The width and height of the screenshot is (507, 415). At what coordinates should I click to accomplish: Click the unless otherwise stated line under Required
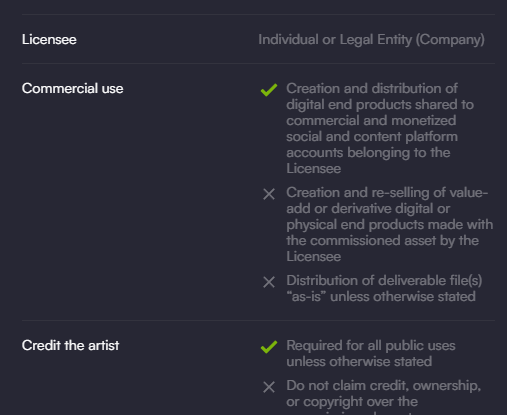tap(359, 361)
